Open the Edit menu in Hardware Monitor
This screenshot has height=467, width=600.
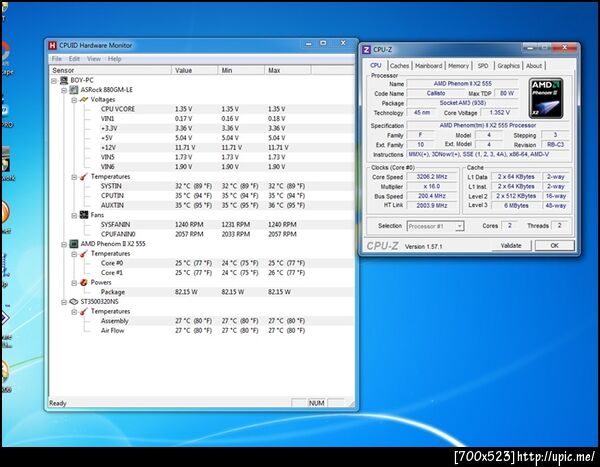pos(74,59)
